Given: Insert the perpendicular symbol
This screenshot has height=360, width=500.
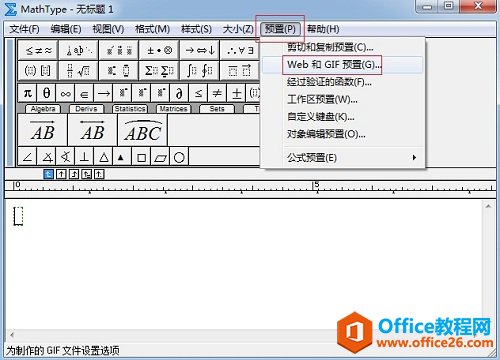Looking at the screenshot, I should (x=85, y=157).
